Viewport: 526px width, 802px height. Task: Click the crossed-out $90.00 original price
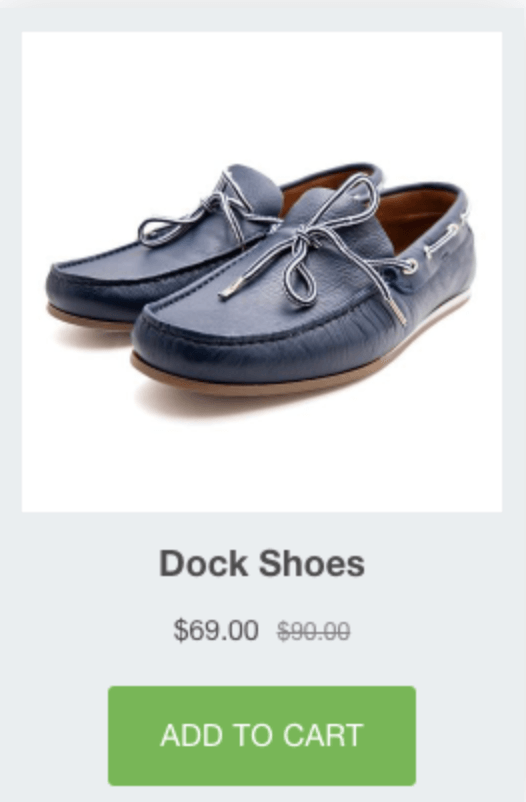(314, 631)
